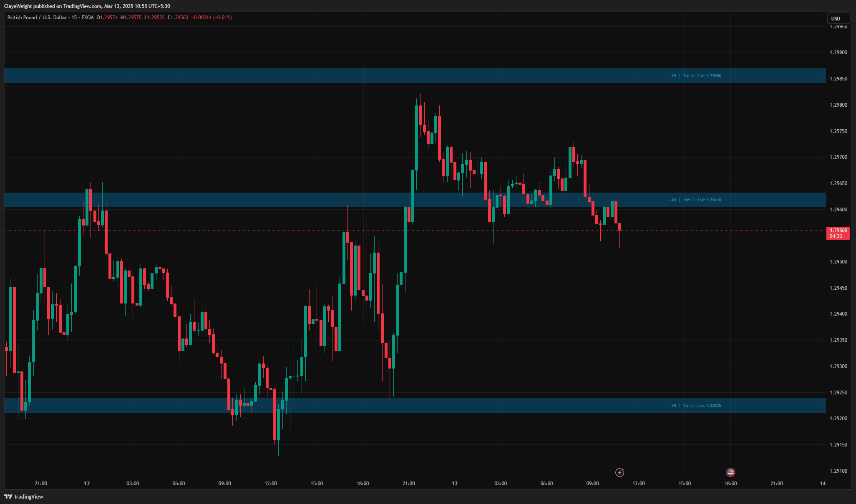
Task: Toggle the USD currency unit button
Action: pos(838,18)
